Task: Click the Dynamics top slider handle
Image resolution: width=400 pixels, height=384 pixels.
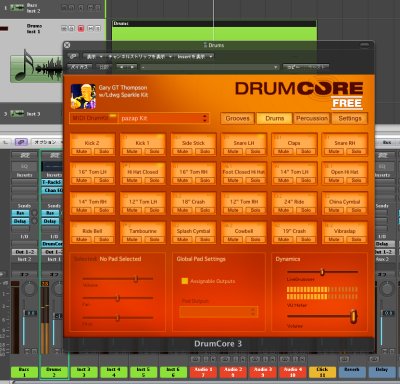Action: (x=322, y=272)
